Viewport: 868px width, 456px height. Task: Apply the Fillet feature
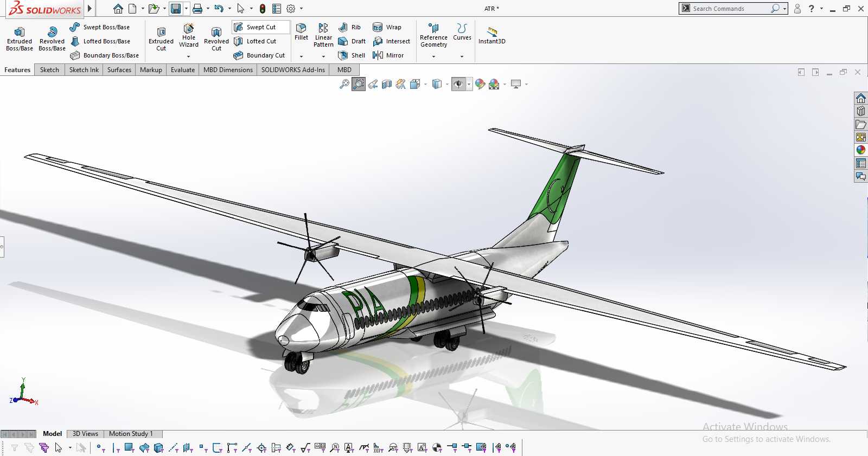301,32
